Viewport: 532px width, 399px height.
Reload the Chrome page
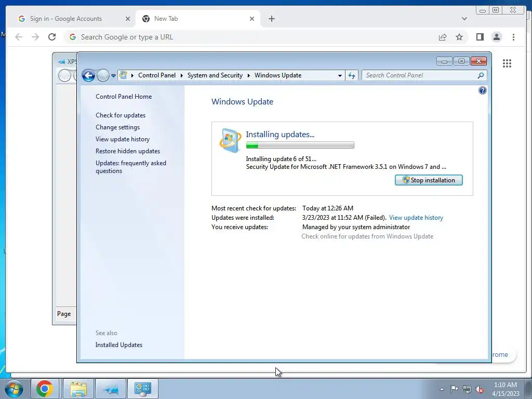[x=52, y=37]
